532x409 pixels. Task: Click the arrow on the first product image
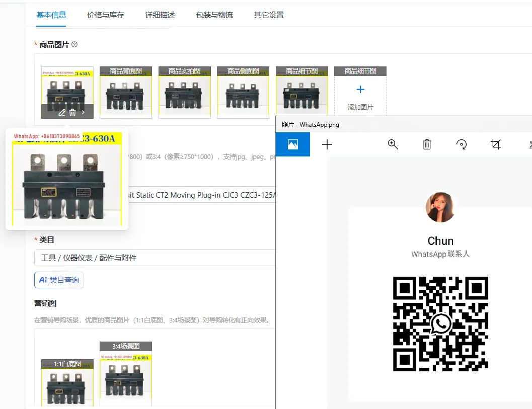[84, 113]
